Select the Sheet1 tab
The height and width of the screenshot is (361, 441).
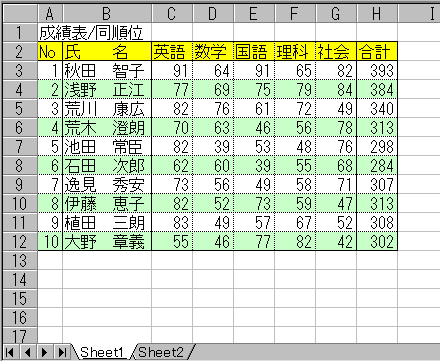pyautogui.click(x=102, y=352)
